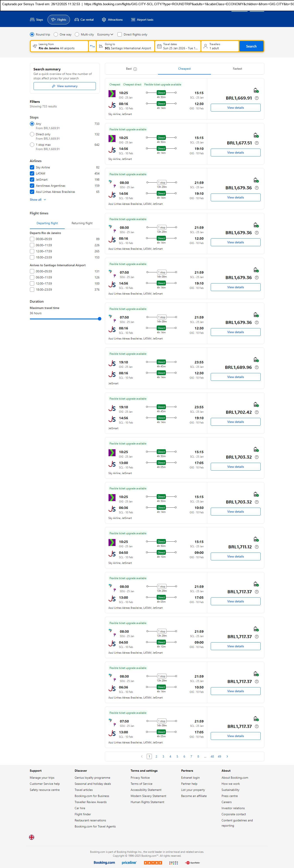
Task: Click the next page arrow in pagination
Action: pyautogui.click(x=227, y=756)
